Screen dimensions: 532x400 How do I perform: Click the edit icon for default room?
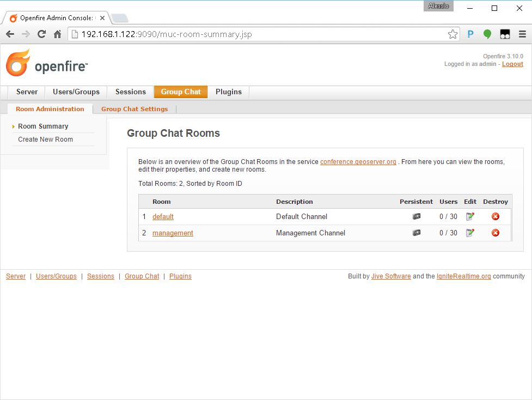(x=470, y=216)
